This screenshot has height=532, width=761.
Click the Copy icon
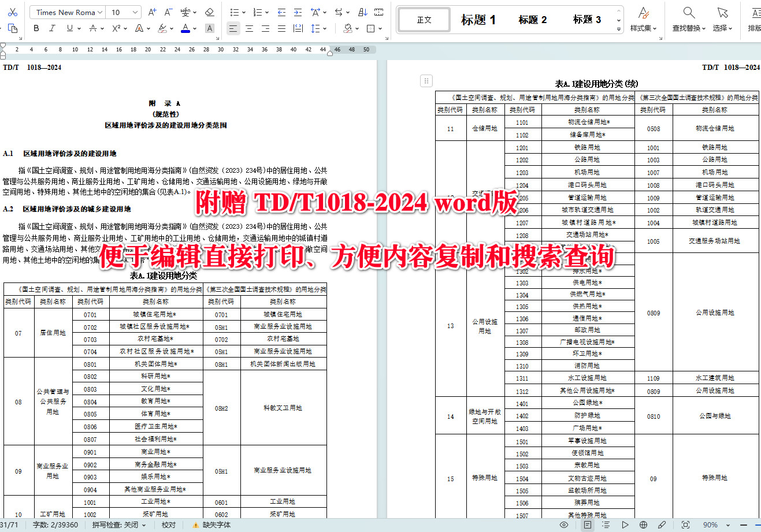(13, 28)
